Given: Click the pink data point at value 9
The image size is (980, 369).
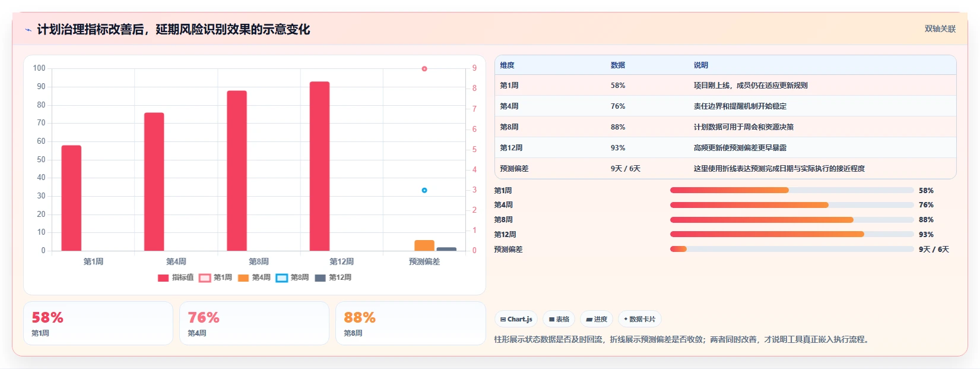Looking at the screenshot, I should click(424, 69).
